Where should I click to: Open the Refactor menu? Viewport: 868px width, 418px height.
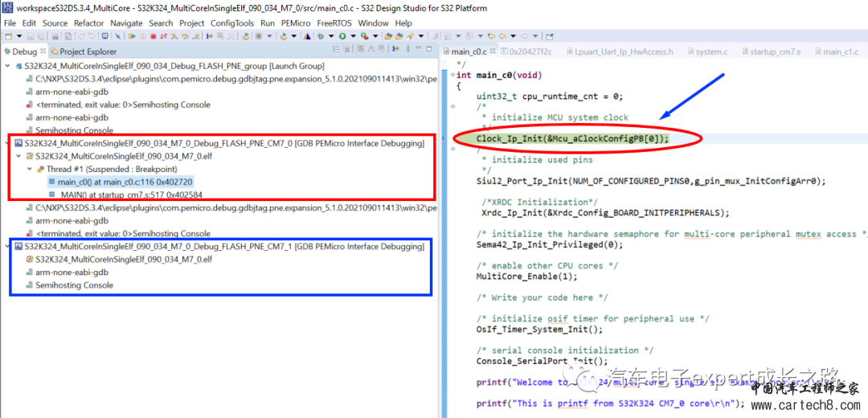tap(88, 23)
